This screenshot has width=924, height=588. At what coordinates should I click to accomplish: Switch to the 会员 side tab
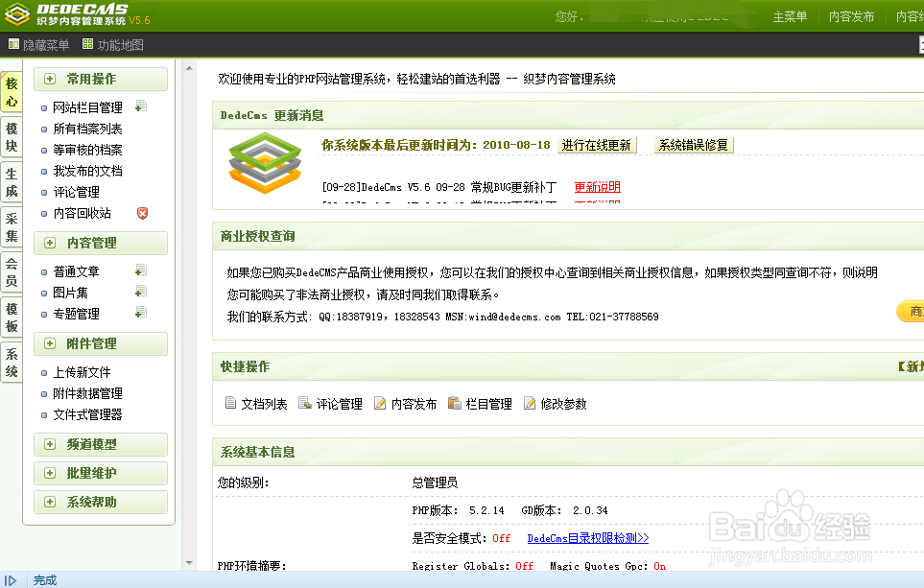pos(12,272)
